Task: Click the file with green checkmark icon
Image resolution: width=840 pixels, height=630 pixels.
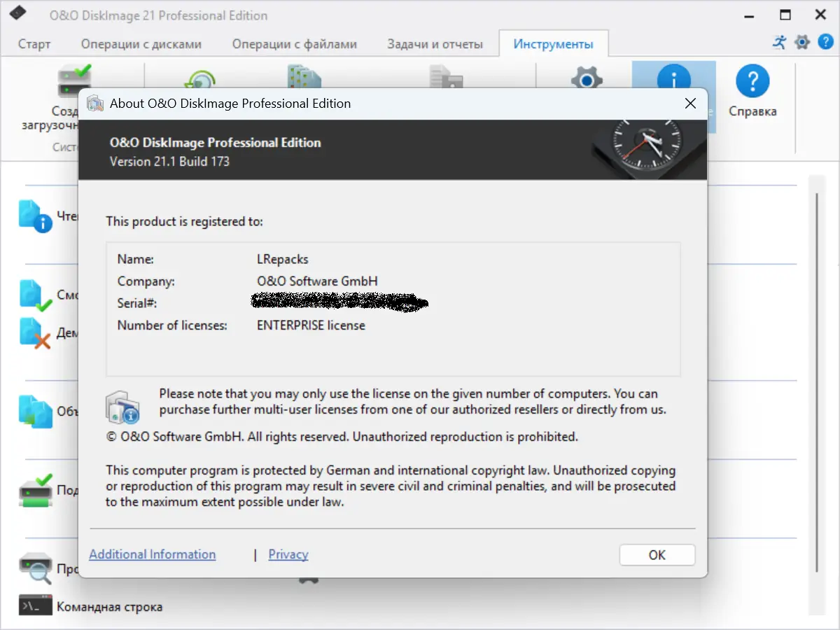Action: click(35, 295)
